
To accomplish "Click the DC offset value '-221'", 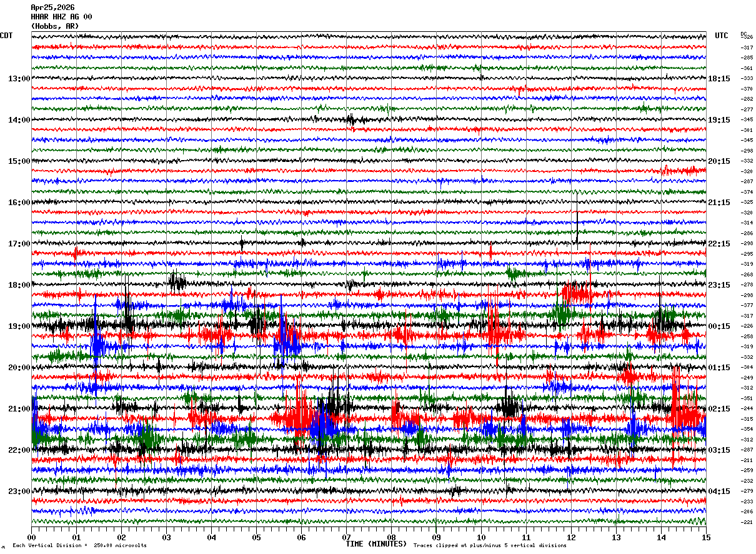I will 747,522.
